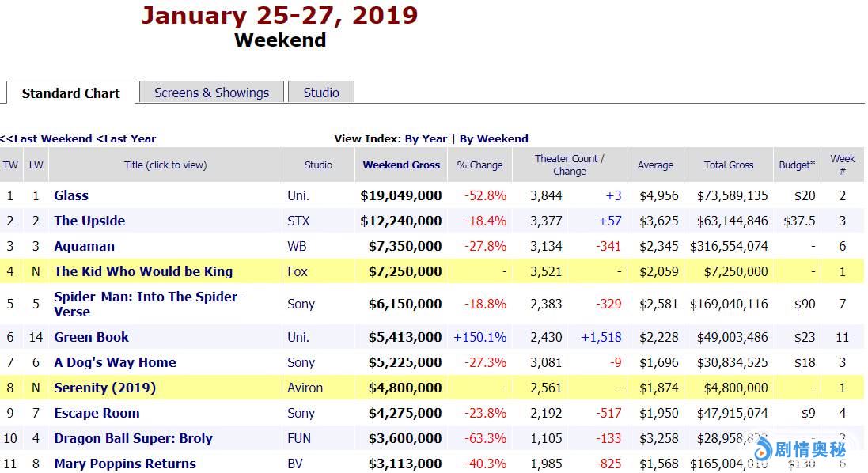Image resolution: width=868 pixels, height=473 pixels.
Task: Click the Weekend Gross column header
Action: click(x=401, y=165)
